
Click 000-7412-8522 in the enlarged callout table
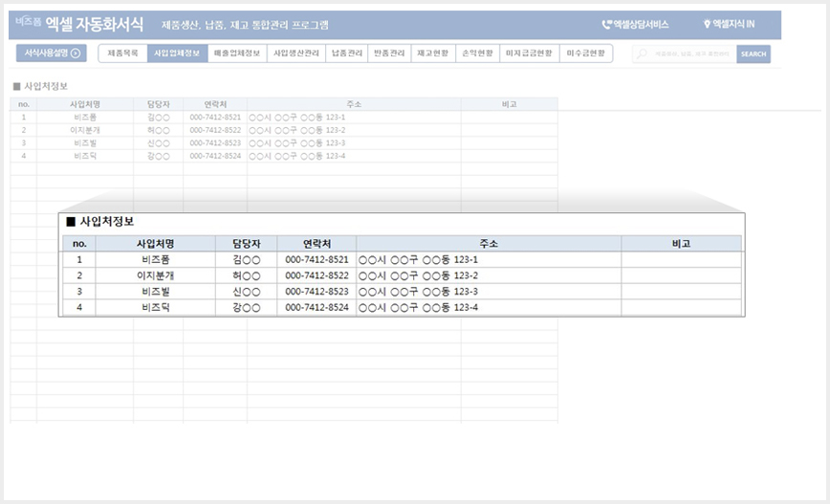[317, 275]
